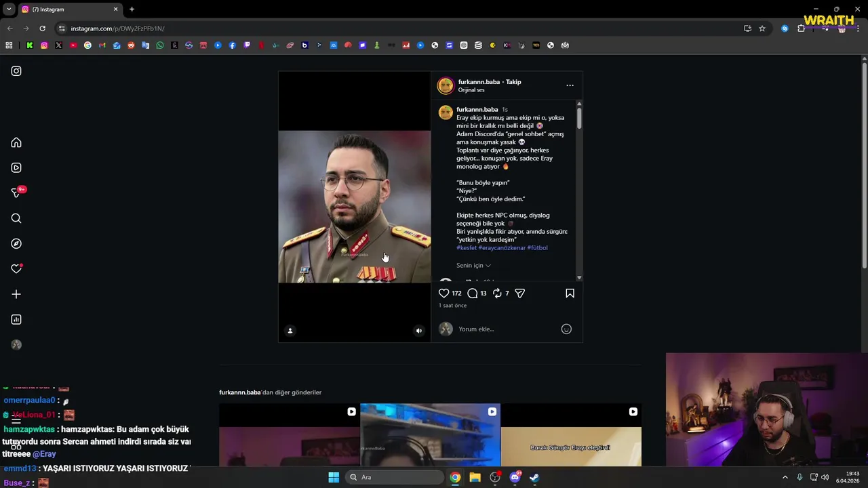
Task: Install app icon in address bar
Action: pos(747,28)
